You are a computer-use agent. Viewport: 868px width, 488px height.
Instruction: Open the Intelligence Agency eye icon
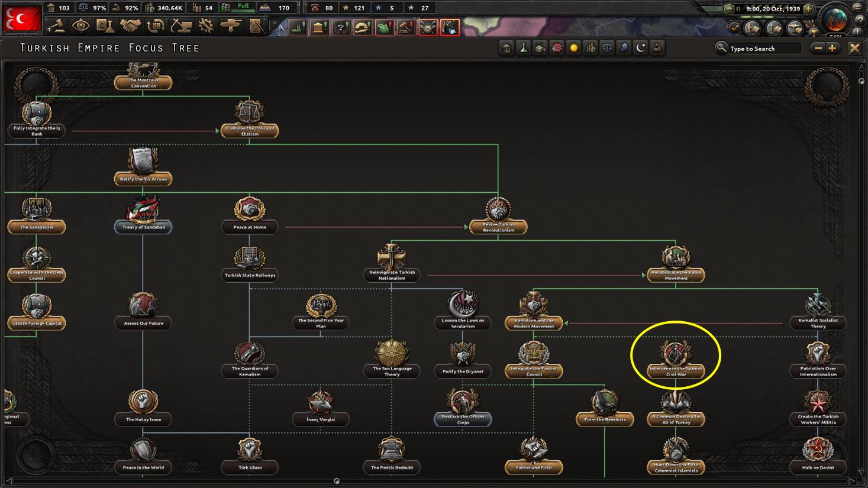[x=80, y=26]
